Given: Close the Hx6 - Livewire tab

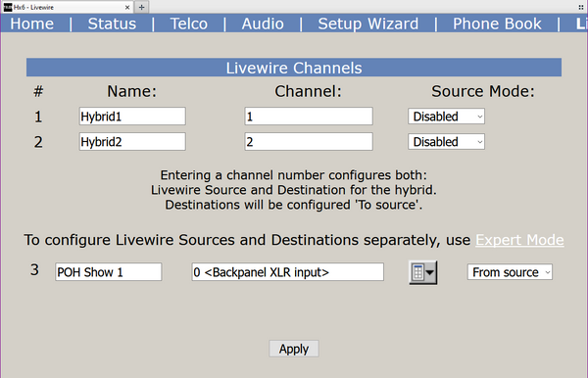Looking at the screenshot, I should pyautogui.click(x=127, y=7).
